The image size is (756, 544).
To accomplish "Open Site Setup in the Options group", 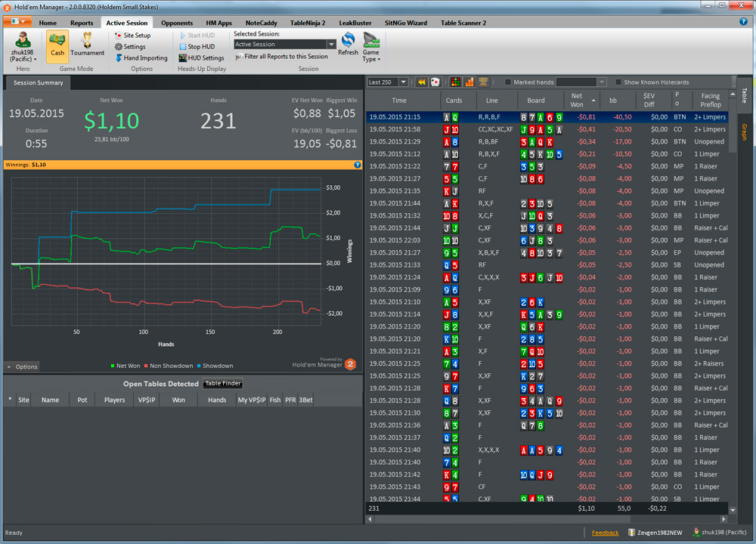I will point(132,36).
